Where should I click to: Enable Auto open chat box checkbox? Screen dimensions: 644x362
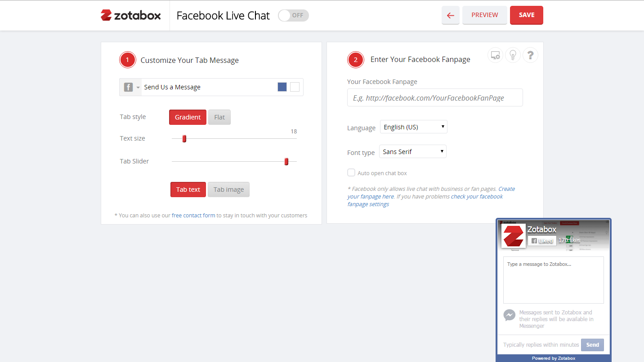pos(351,172)
